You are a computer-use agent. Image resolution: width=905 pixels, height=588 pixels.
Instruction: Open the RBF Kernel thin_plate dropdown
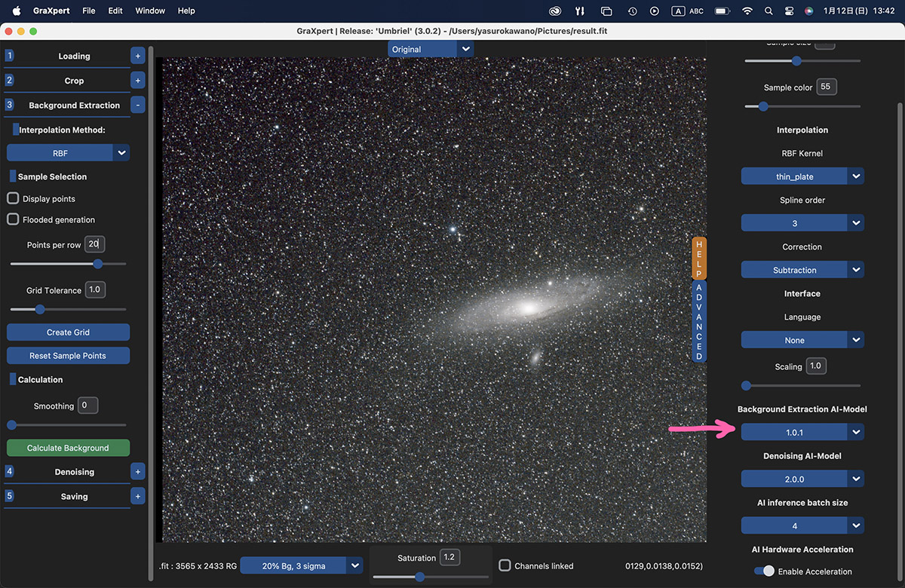click(x=802, y=176)
